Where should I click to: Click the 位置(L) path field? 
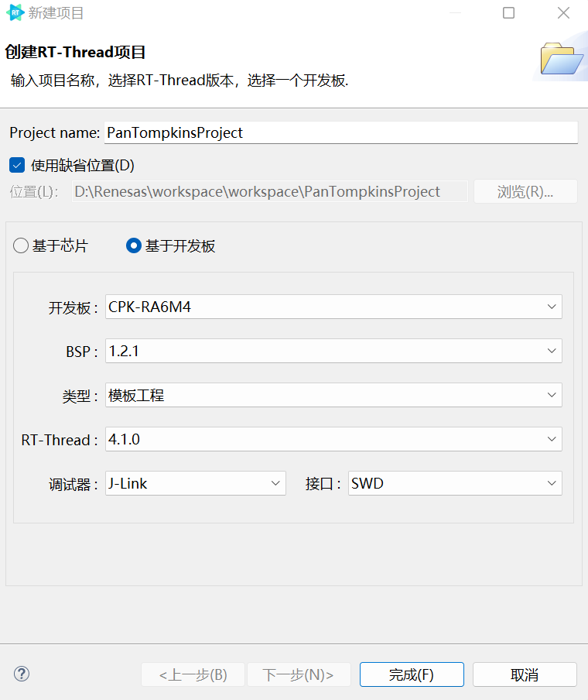point(270,191)
